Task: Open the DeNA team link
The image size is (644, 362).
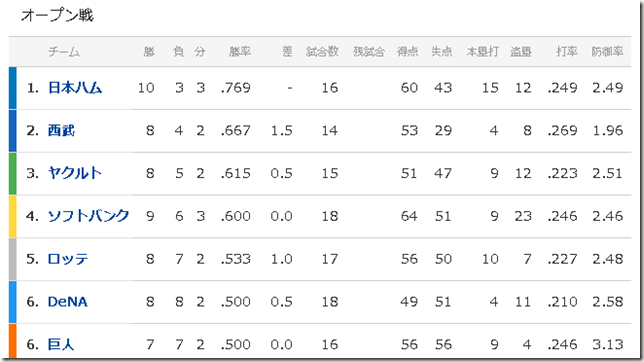Action: (67, 302)
